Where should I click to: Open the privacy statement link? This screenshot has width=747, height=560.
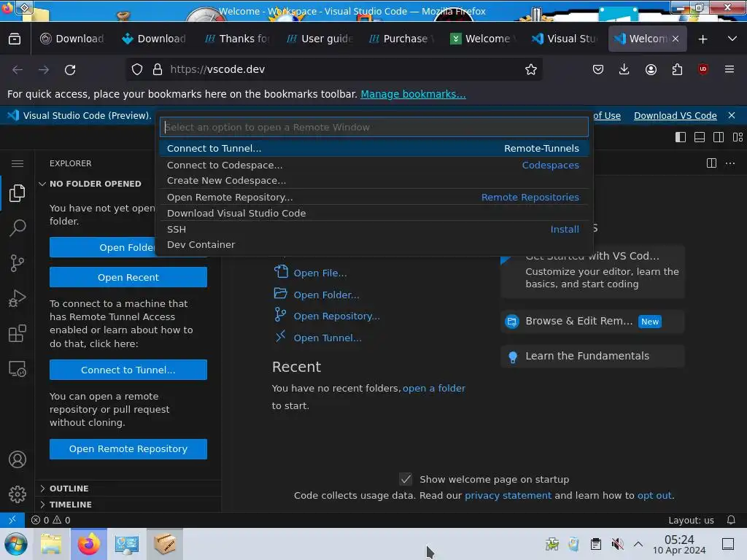[508, 495]
